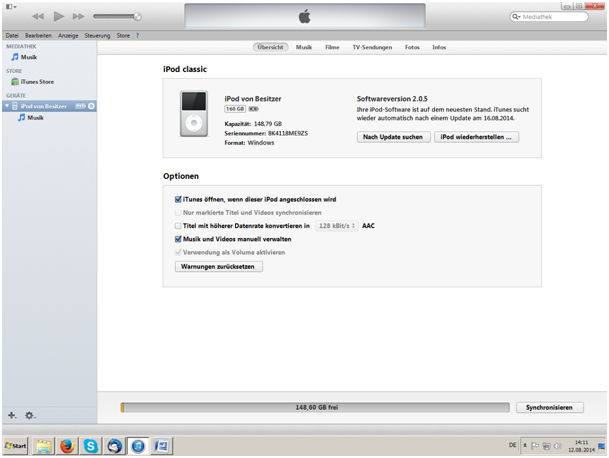Switch to iTunes taskbar icon
The height and width of the screenshot is (458, 609).
pos(138,446)
